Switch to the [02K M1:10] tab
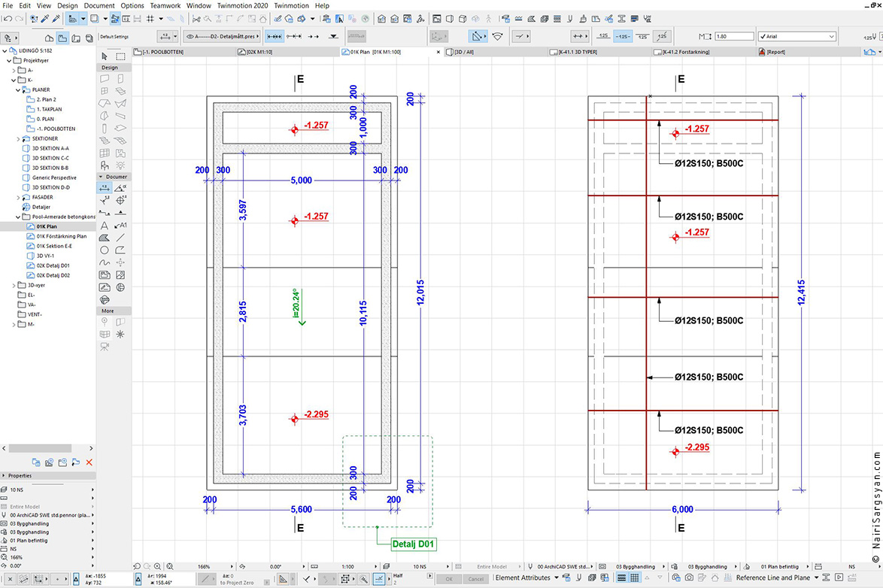883x588 pixels. pos(287,52)
